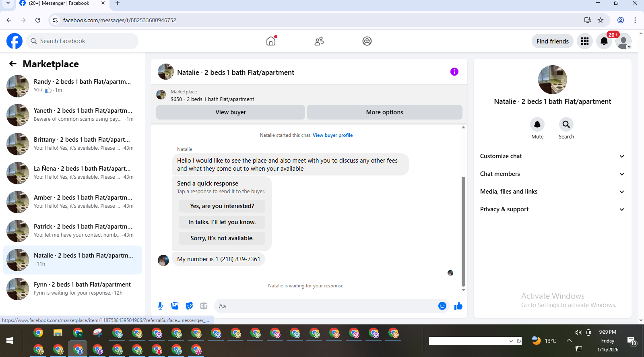
Task: Open the emoji picker smiley icon
Action: point(442,306)
